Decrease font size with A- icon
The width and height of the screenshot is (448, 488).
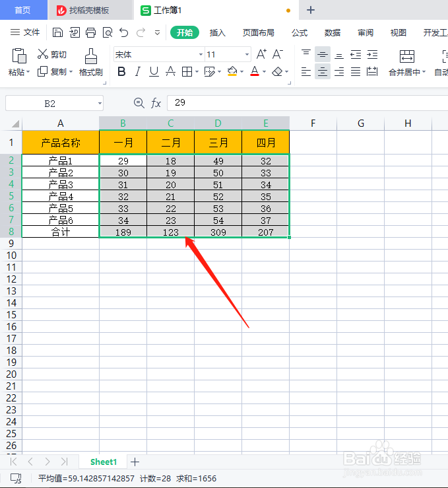(x=278, y=54)
